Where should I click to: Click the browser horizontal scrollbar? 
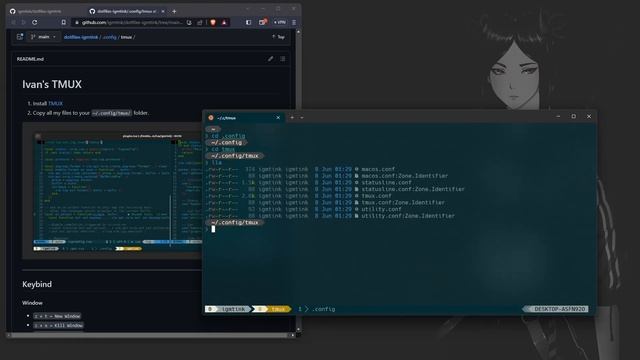click(151, 335)
